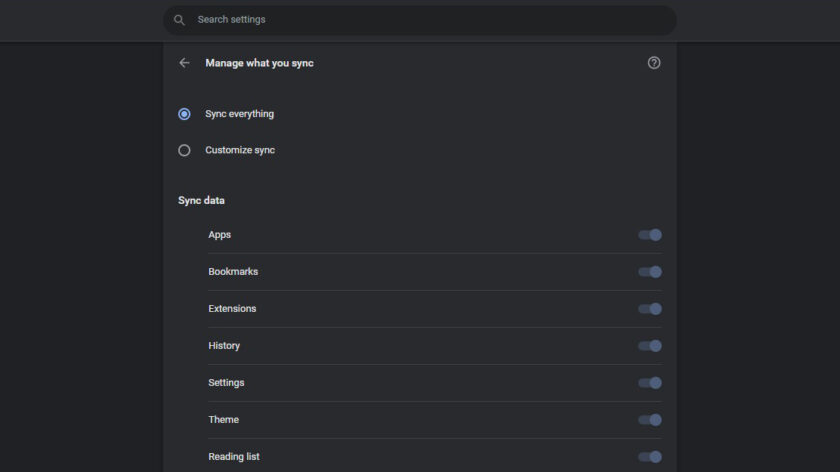Click the Theme row label
Viewport: 840px width, 472px height.
point(223,419)
